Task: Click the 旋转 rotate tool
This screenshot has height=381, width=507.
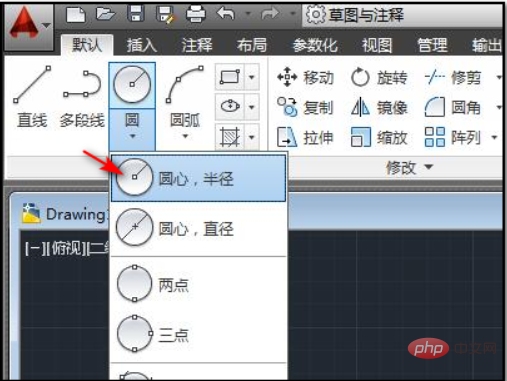Action: 379,78
